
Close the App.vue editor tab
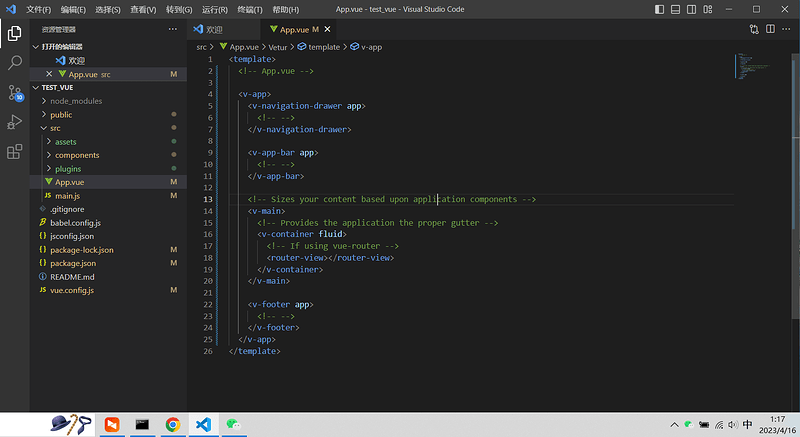[328, 30]
